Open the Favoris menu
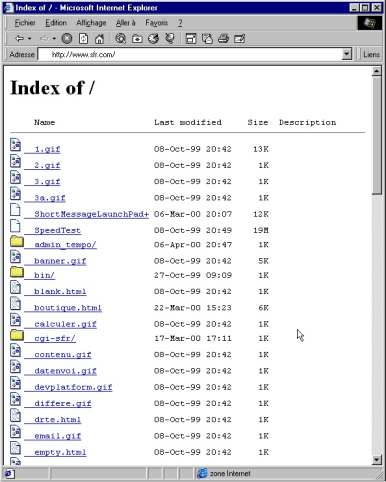Screen dimensions: 386x482 [156, 23]
